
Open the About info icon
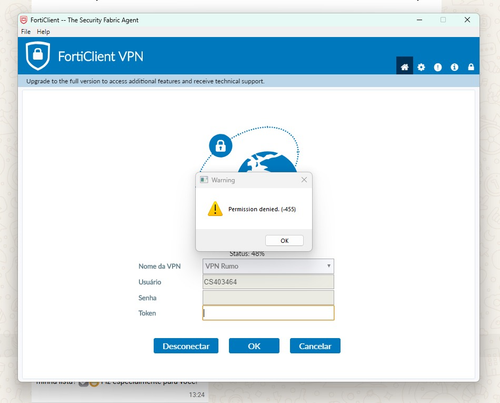454,67
